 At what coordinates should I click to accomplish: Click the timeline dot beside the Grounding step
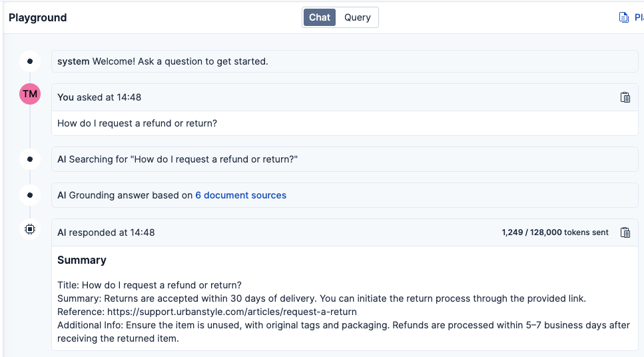pos(30,195)
